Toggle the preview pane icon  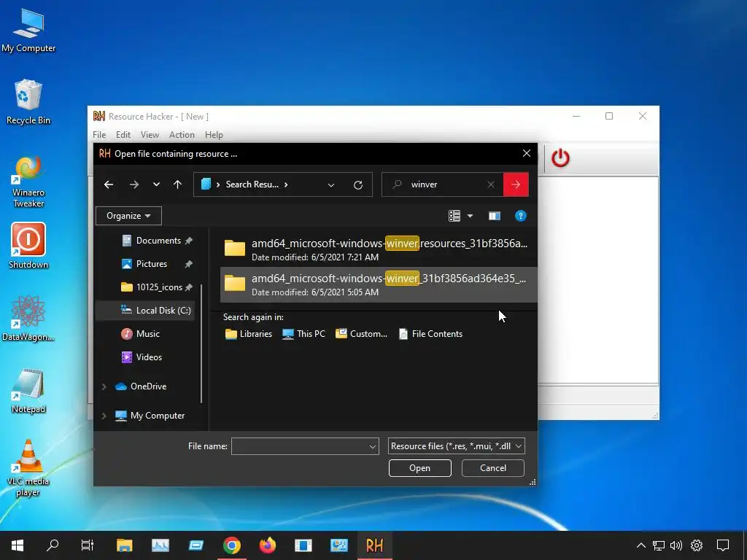click(x=495, y=216)
